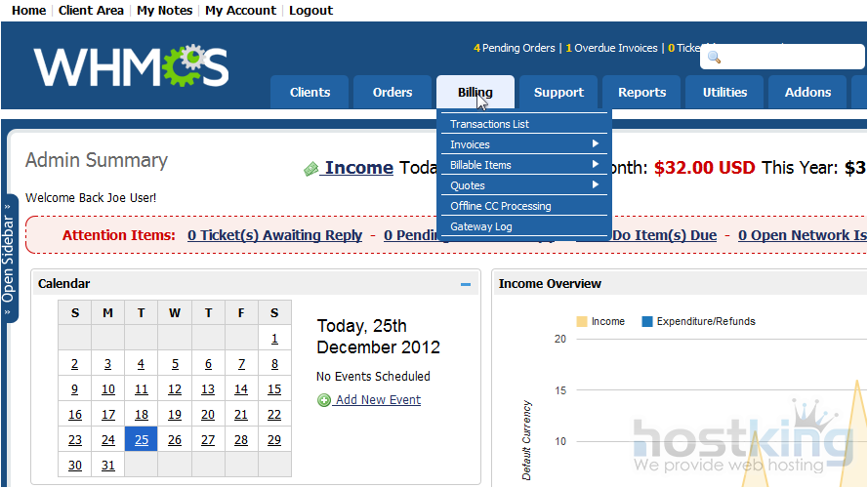Click the money icon beside Income

pos(311,169)
